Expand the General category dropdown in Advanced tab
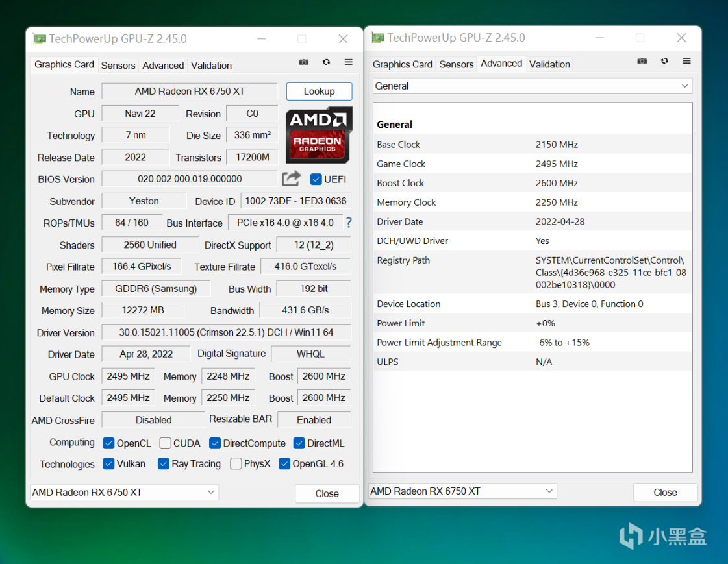 click(x=533, y=86)
